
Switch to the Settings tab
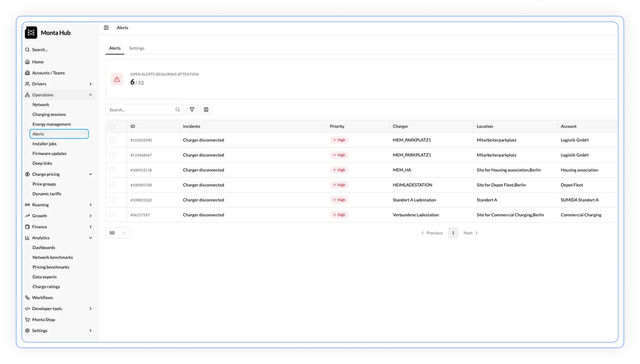(137, 48)
